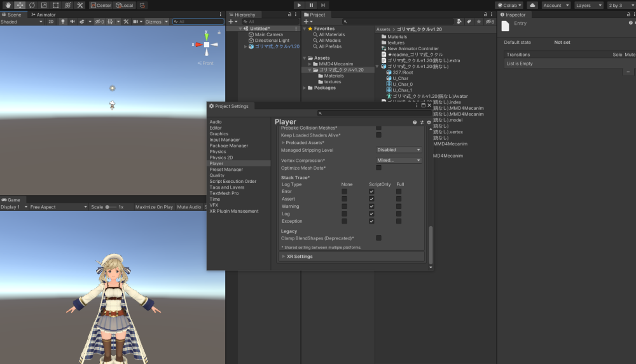Viewport: 636px width, 364px height.
Task: Select the Scale tool
Action: (x=44, y=5)
